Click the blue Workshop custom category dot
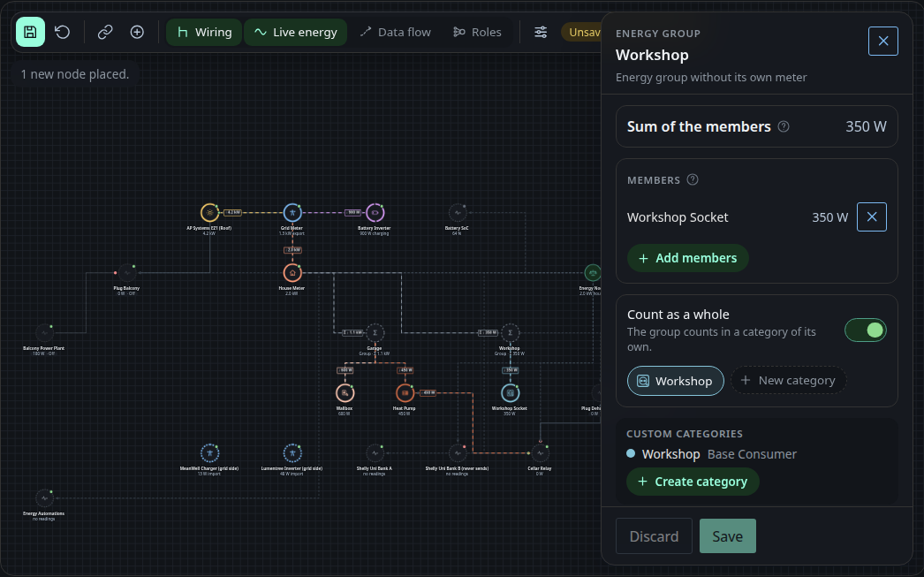 [631, 454]
